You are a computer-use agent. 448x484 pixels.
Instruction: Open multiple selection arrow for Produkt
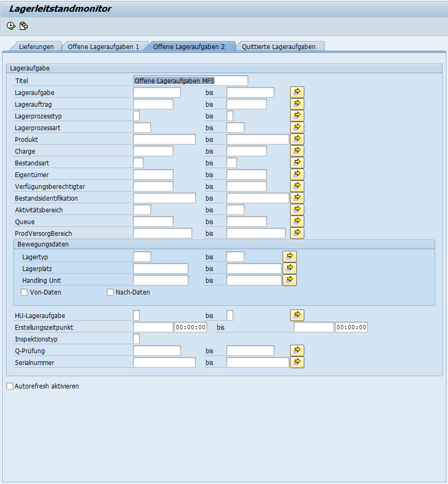click(x=297, y=139)
